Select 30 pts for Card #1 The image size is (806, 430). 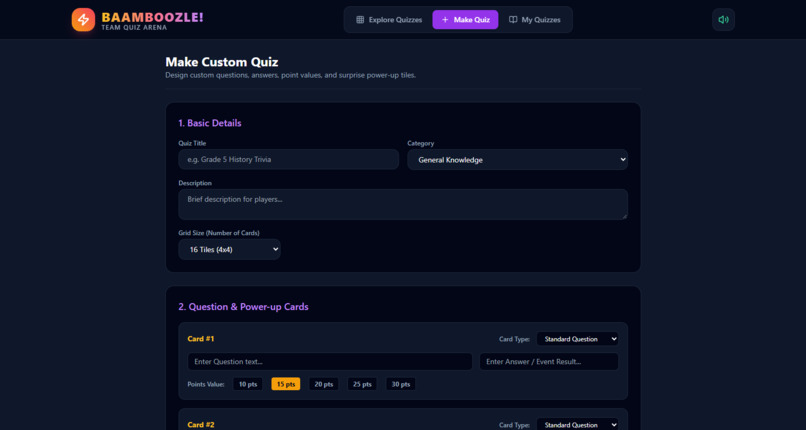click(x=400, y=384)
